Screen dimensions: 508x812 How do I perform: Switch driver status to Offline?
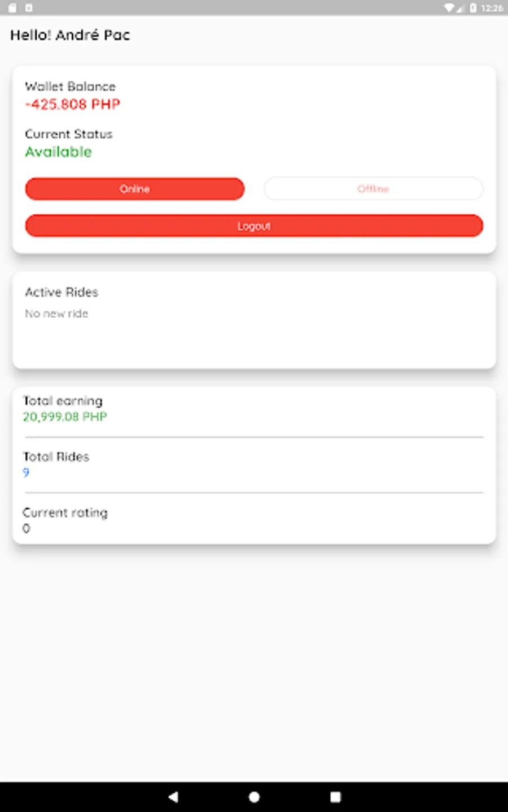coord(373,189)
